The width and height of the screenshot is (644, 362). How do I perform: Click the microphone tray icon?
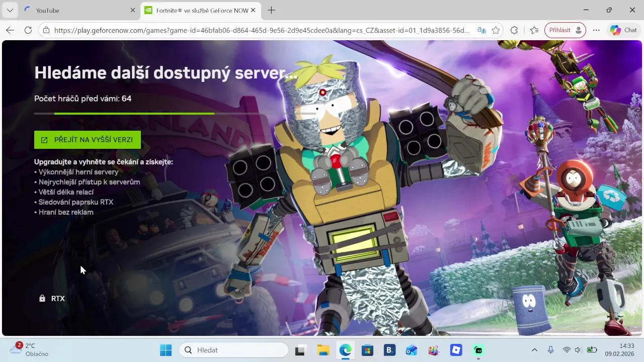point(551,350)
